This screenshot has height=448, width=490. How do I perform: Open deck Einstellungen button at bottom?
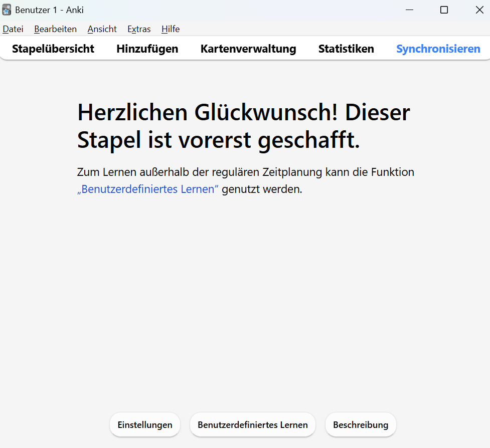[x=145, y=424]
